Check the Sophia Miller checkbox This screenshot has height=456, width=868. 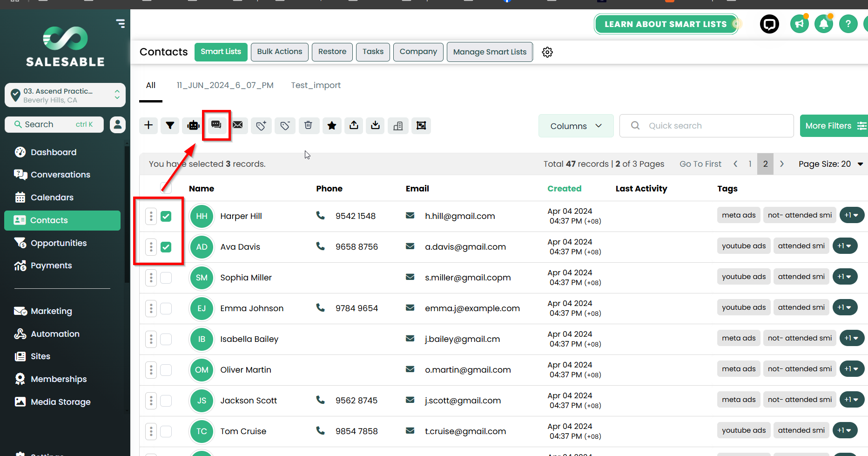tap(166, 278)
